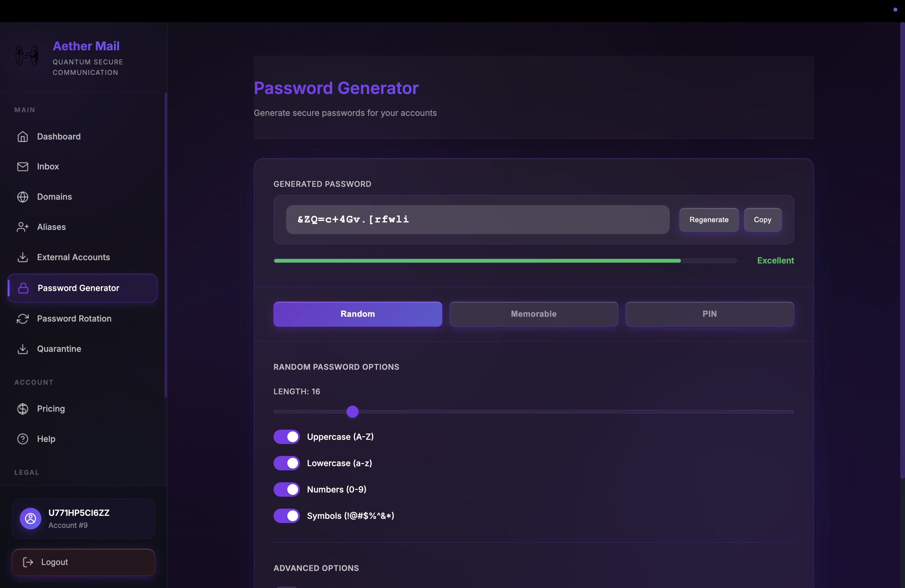The image size is (905, 588).
Task: Click the Help question mark icon
Action: coord(22,439)
